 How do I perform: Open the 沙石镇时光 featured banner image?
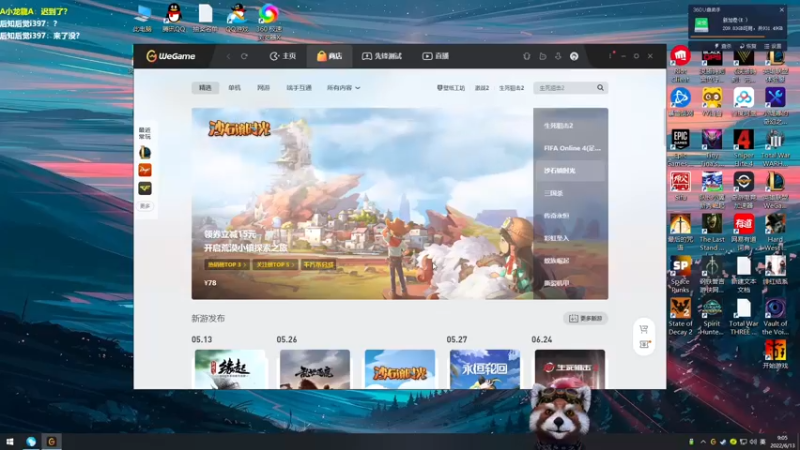(x=362, y=204)
